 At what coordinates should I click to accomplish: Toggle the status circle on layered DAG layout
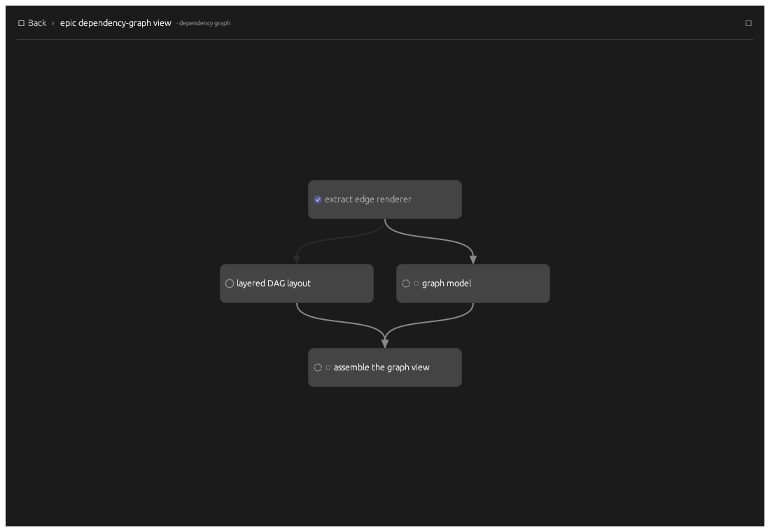tap(230, 283)
